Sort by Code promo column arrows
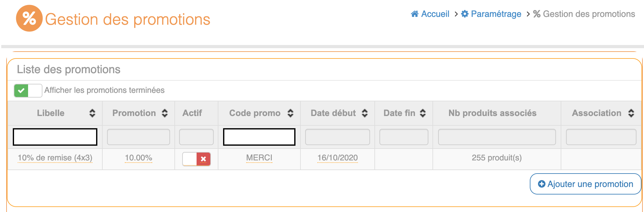The width and height of the screenshot is (644, 212). coord(290,113)
